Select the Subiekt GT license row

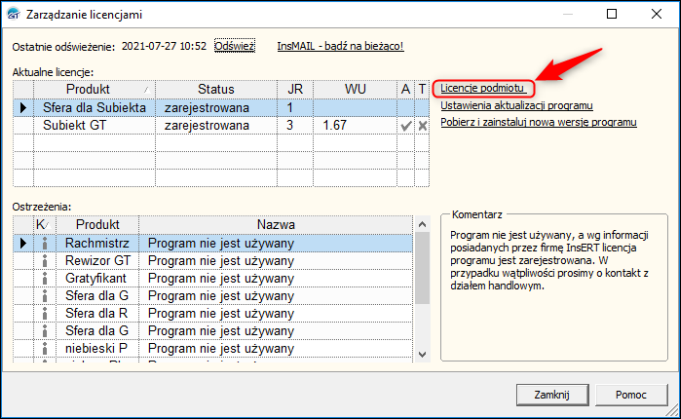point(221,125)
